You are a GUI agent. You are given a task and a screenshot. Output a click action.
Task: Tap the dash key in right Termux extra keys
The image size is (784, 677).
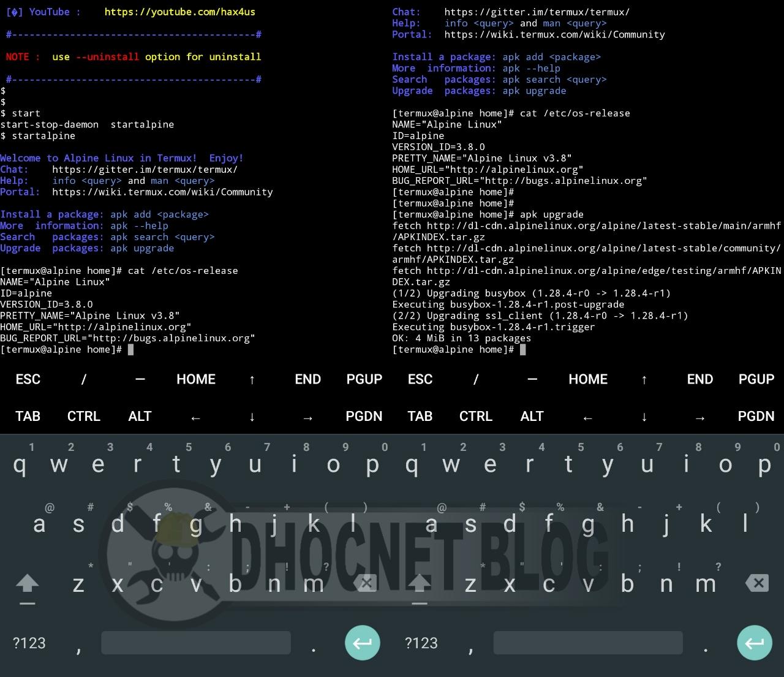532,379
